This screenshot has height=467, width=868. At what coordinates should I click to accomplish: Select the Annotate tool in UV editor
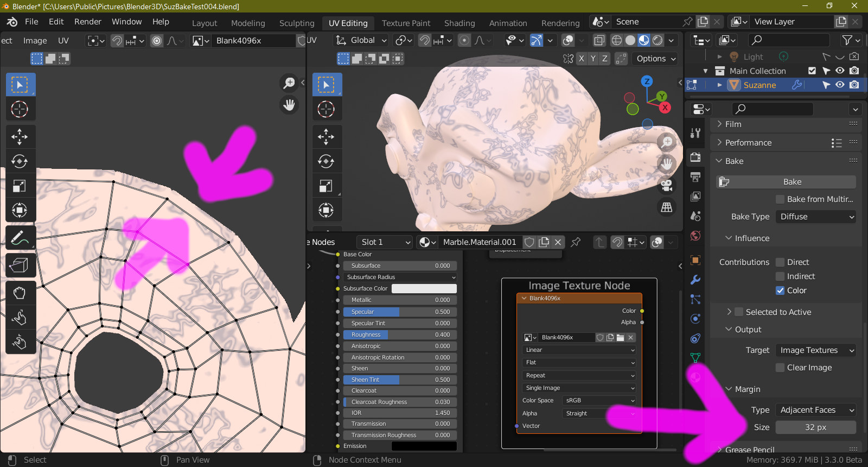click(x=20, y=238)
